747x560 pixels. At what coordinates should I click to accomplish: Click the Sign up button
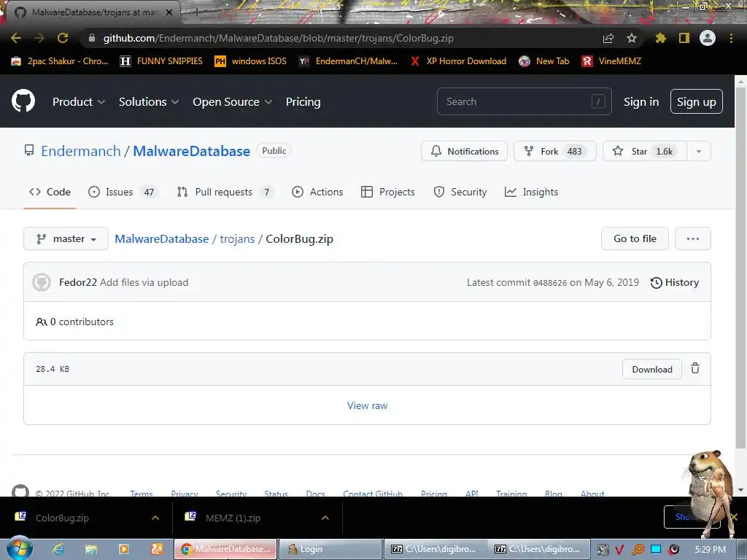click(x=697, y=101)
